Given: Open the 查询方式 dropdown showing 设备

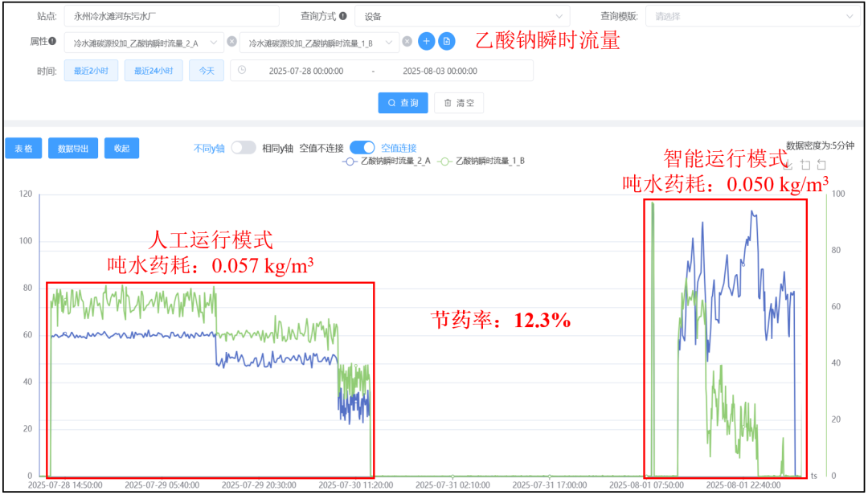Looking at the screenshot, I should (x=461, y=16).
